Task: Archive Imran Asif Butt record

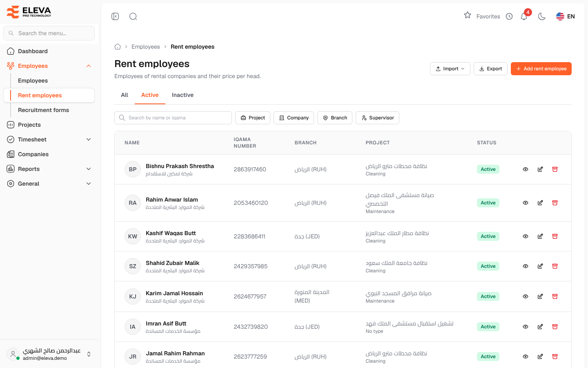Action: point(555,327)
